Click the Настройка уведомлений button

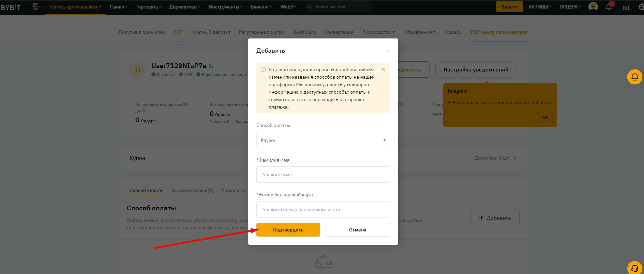476,69
